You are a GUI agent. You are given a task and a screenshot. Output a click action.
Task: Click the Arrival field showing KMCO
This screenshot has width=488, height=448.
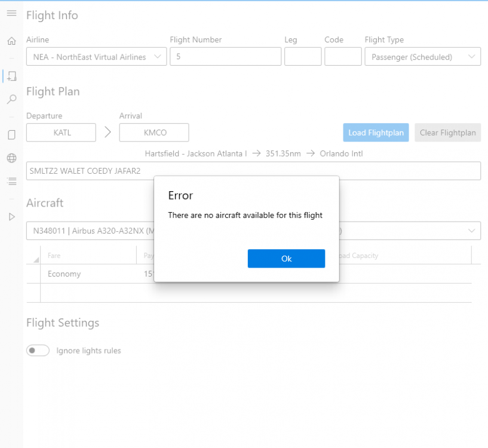click(154, 133)
